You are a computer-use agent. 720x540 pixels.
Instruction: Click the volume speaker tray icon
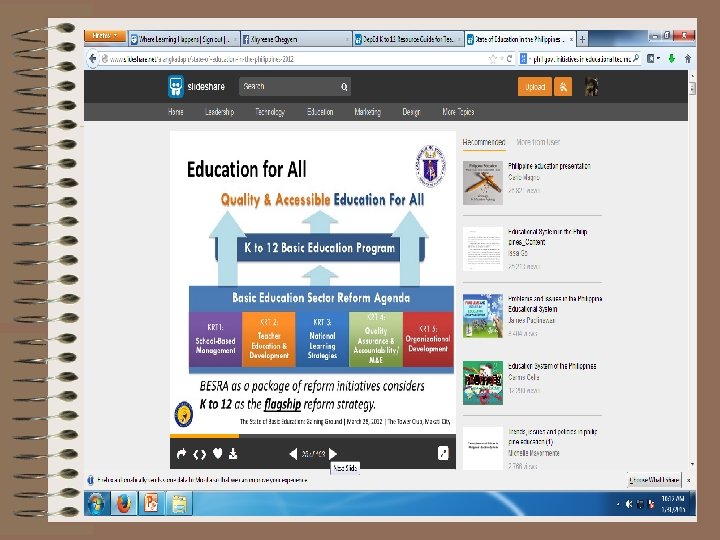coord(629,504)
